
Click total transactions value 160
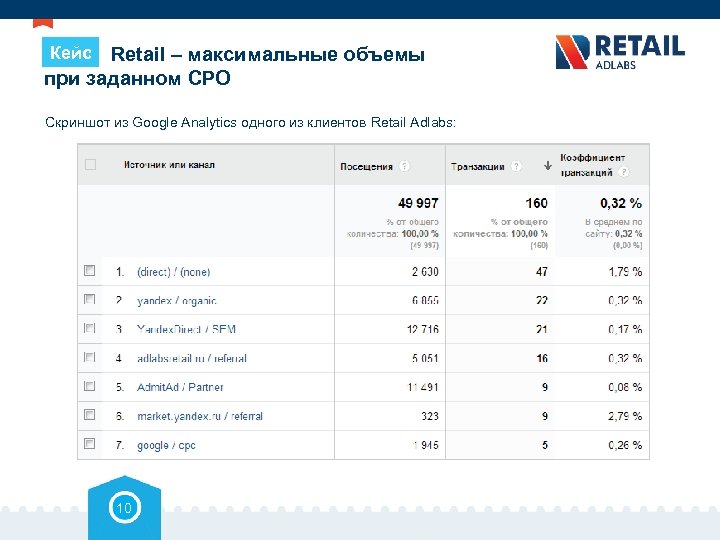(536, 203)
